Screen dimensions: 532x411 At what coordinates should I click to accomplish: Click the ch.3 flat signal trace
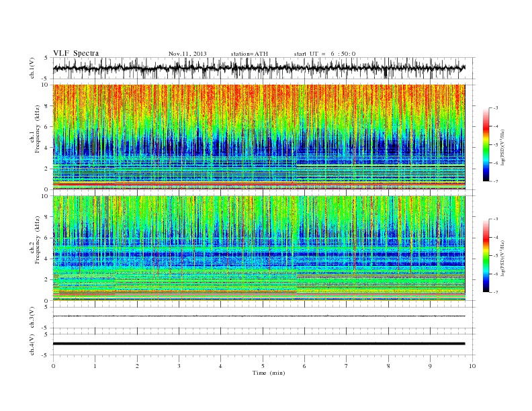(259, 316)
